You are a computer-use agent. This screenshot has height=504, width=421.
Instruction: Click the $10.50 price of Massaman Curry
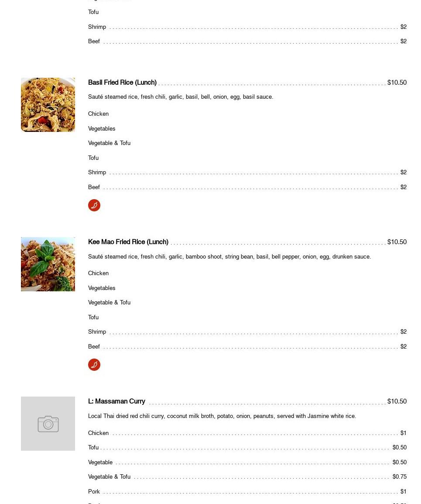[397, 401]
